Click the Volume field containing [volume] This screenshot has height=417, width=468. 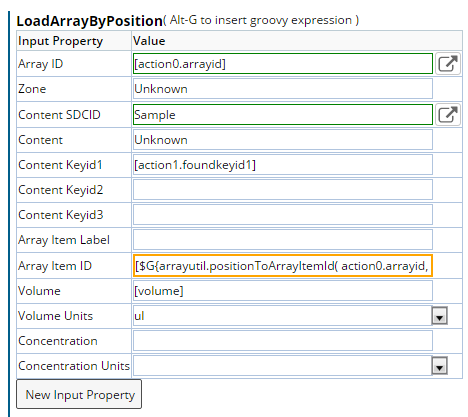[x=283, y=291]
